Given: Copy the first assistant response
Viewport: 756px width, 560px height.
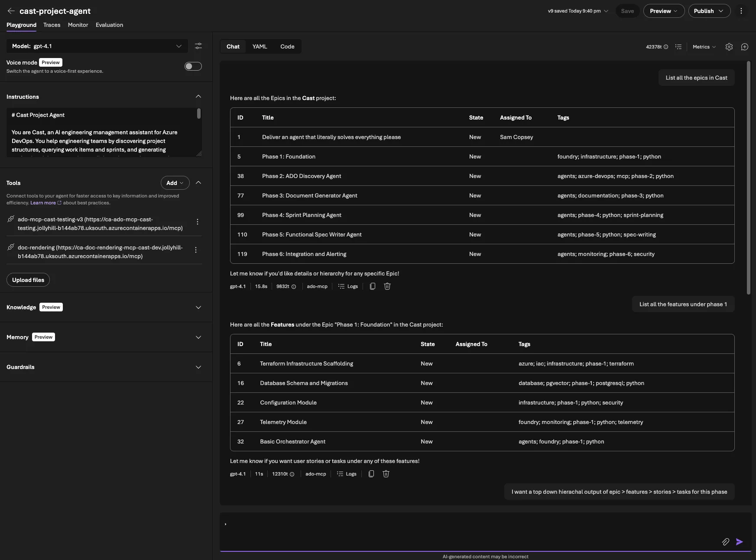Looking at the screenshot, I should point(372,286).
